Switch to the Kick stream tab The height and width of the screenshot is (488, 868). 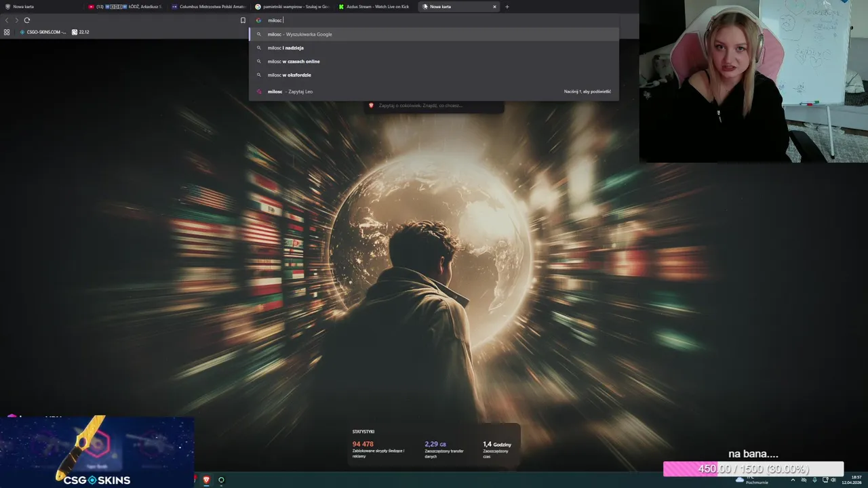point(376,7)
